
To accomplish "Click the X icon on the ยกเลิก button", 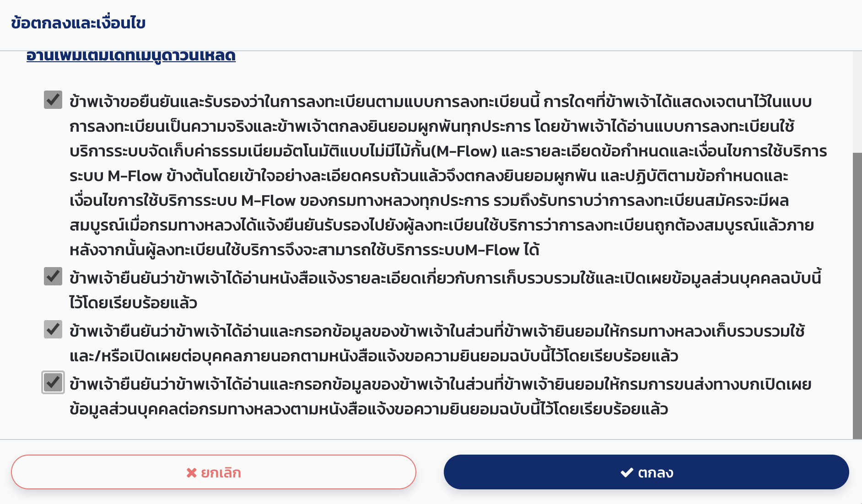I will coord(191,472).
